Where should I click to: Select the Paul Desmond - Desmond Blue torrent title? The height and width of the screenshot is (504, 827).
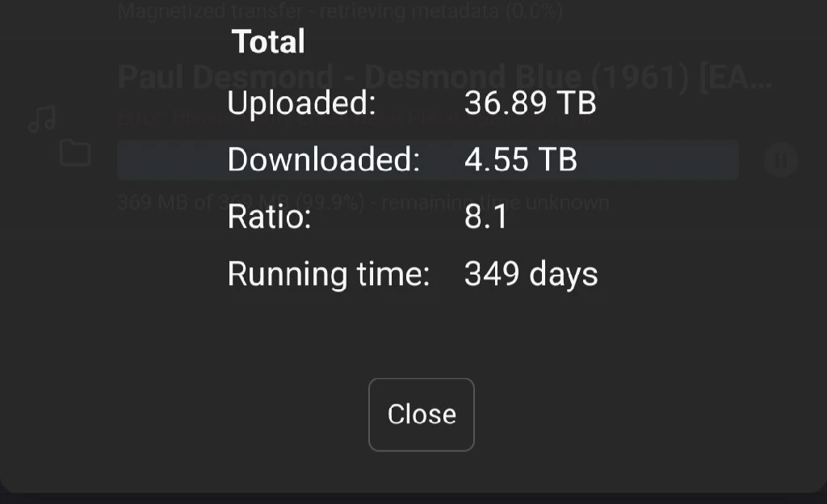[x=445, y=77]
